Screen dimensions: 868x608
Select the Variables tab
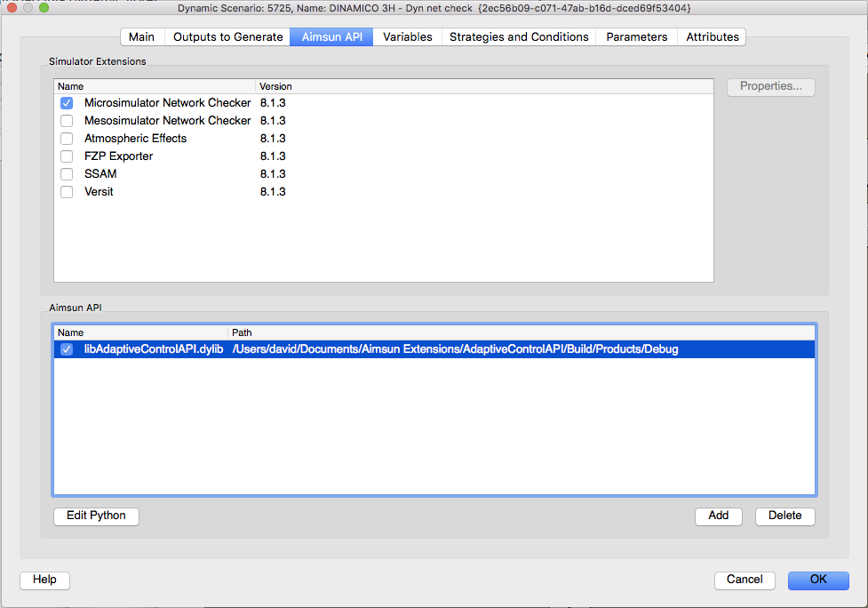pyautogui.click(x=406, y=36)
